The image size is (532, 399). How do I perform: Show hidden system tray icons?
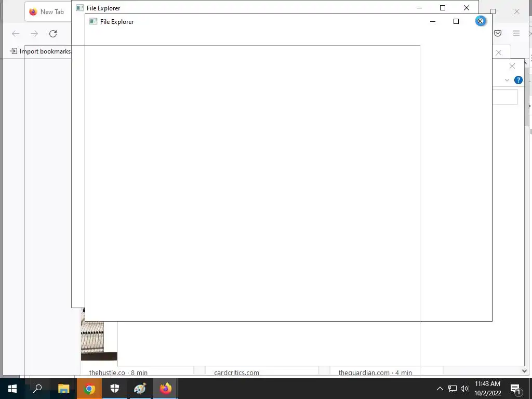click(x=440, y=389)
